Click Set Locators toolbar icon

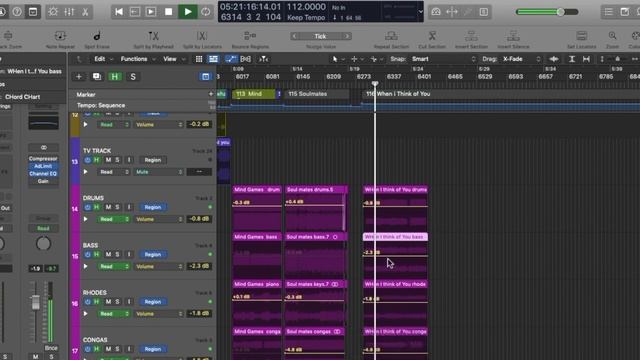[x=582, y=36]
